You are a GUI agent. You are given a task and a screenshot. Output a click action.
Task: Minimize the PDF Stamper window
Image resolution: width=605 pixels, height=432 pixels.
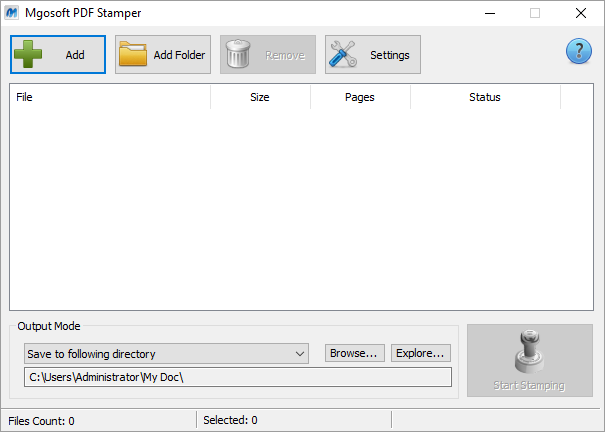pyautogui.click(x=489, y=13)
